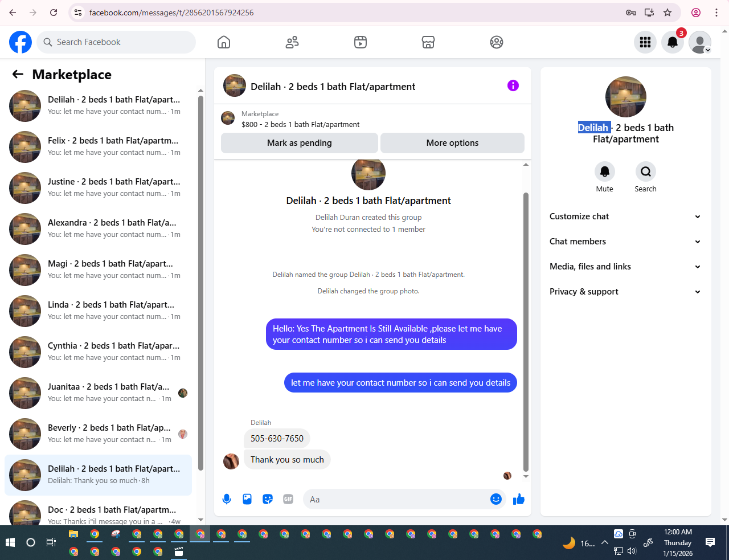
Task: Click the Thank you so much message
Action: click(x=287, y=460)
